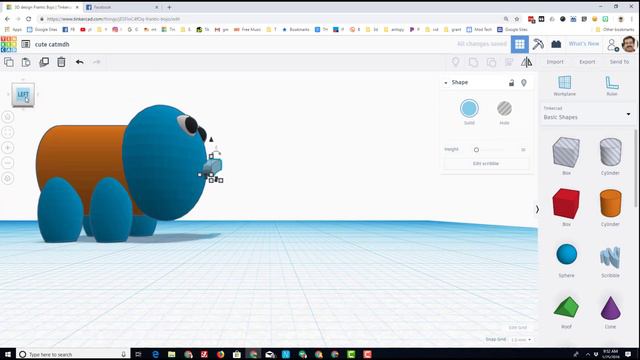This screenshot has width=640, height=360.
Task: Click the Mirror tool icon
Action: pos(527,62)
